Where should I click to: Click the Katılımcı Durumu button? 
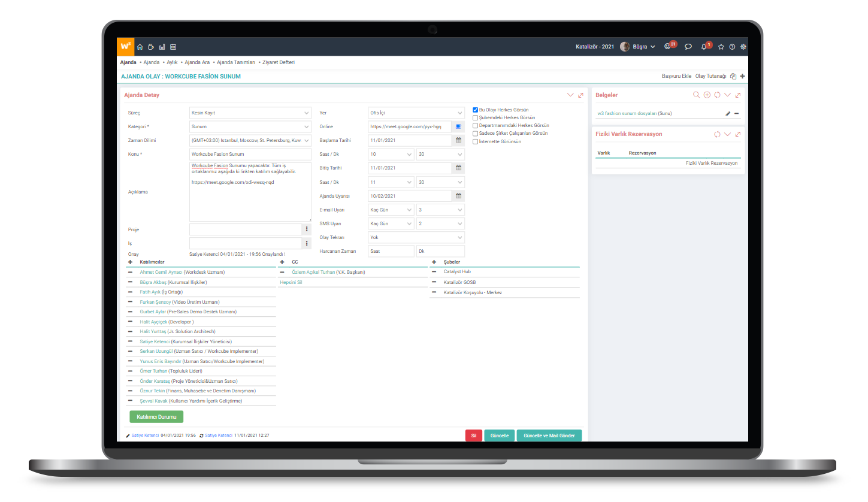[156, 416]
